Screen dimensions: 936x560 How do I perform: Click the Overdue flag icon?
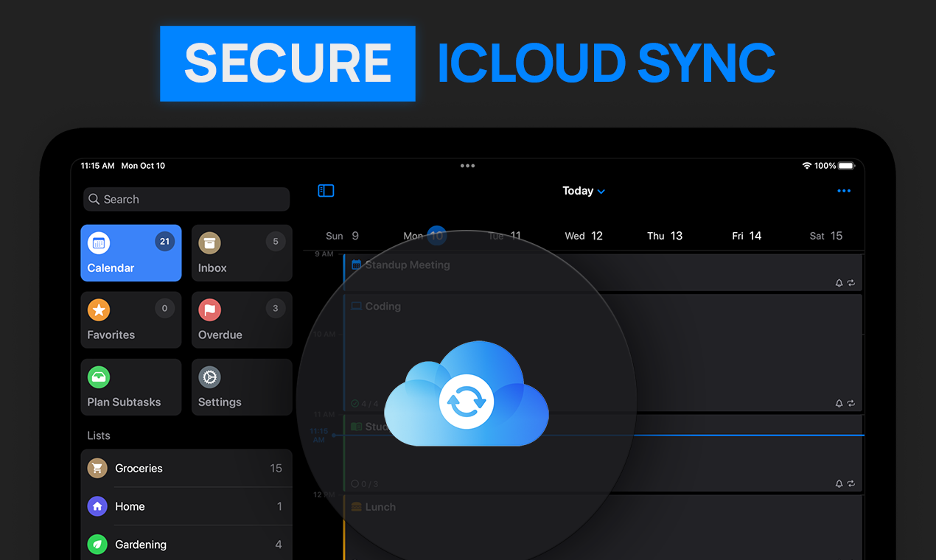pos(209,309)
